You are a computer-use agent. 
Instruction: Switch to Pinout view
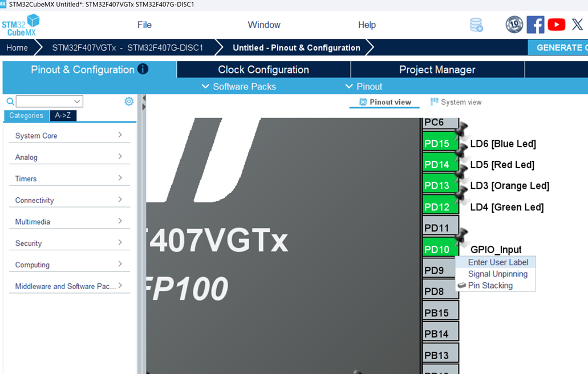385,102
